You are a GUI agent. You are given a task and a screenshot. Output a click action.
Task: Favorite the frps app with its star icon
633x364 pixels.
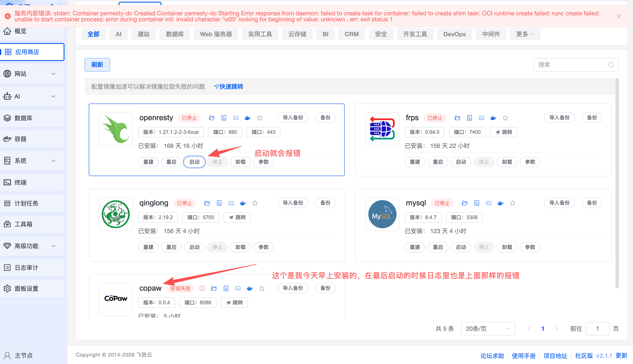click(505, 118)
